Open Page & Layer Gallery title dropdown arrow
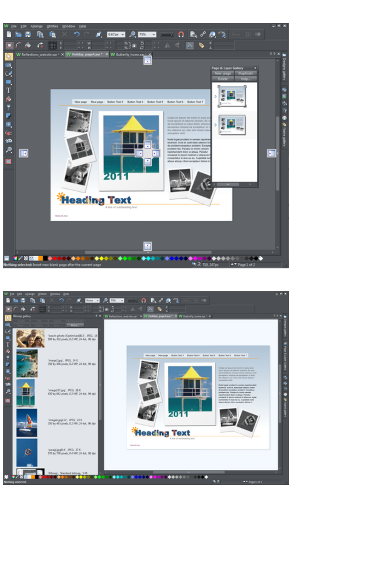Viewport: 388px width, 588px height. [x=255, y=68]
